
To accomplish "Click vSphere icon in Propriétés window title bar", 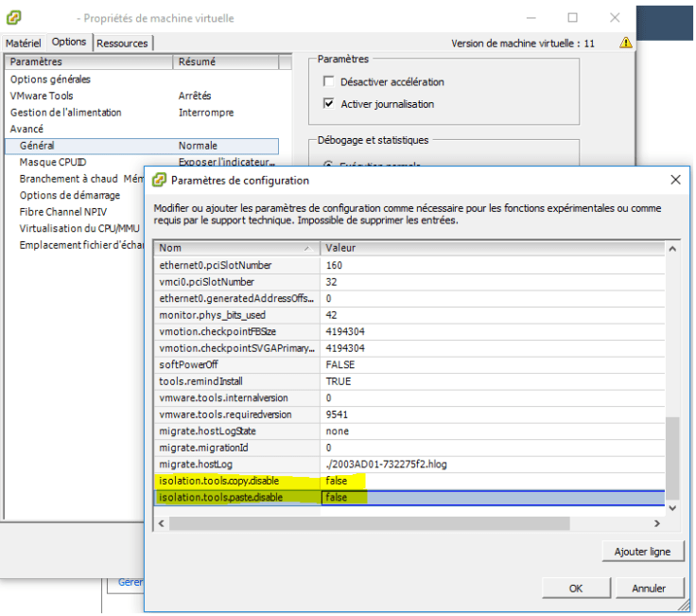I will point(14,18).
